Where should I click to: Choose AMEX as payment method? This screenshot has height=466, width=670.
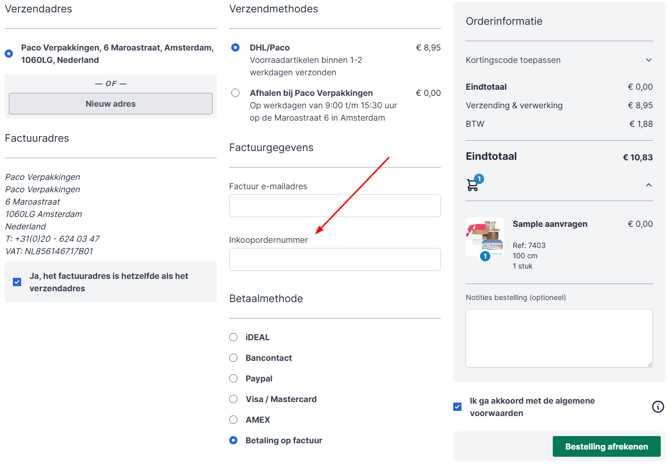click(234, 420)
